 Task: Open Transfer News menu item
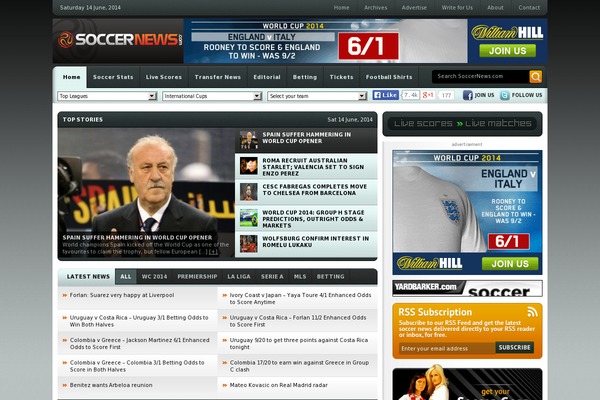218,77
